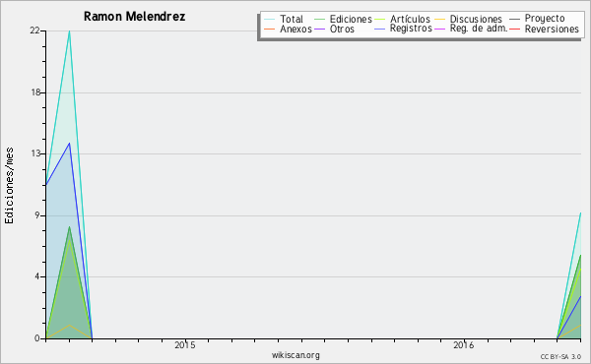The image size is (591, 364).
Task: Click the 2015 x-axis label
Action: pyautogui.click(x=185, y=345)
